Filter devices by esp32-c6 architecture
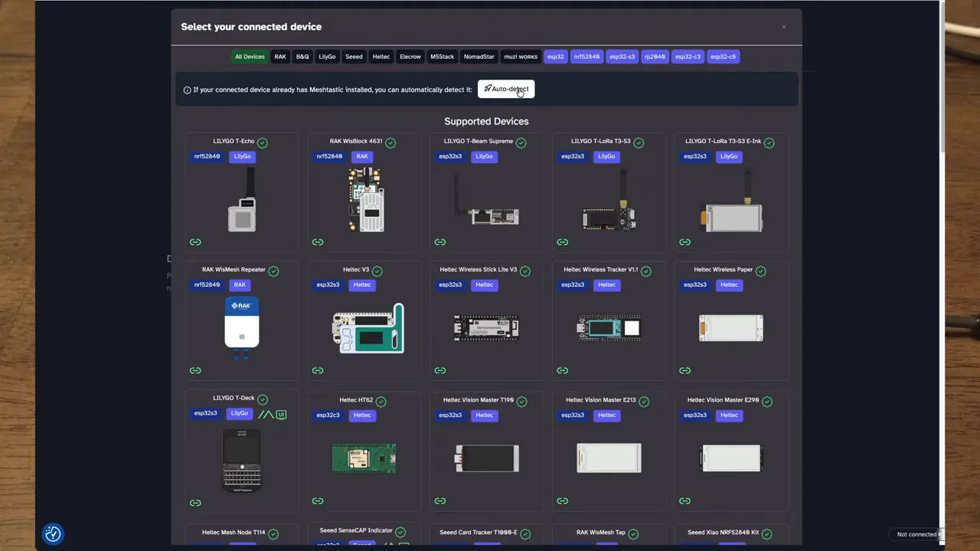 pyautogui.click(x=723, y=57)
